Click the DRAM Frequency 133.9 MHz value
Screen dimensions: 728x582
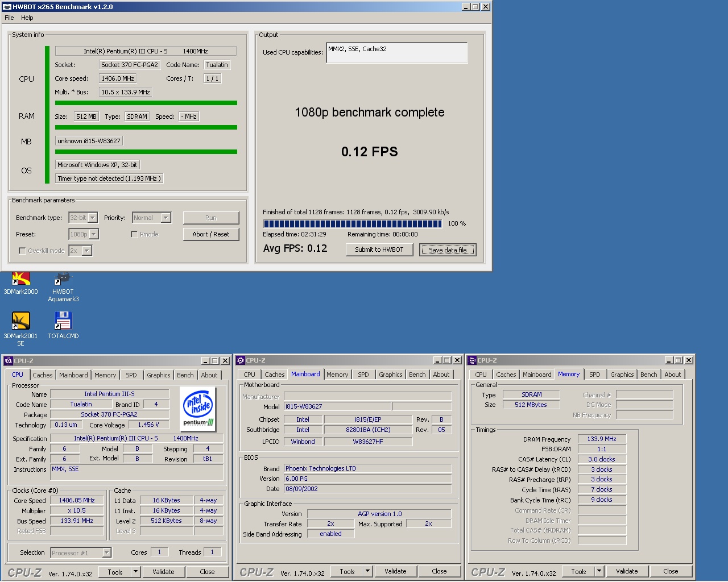[602, 439]
